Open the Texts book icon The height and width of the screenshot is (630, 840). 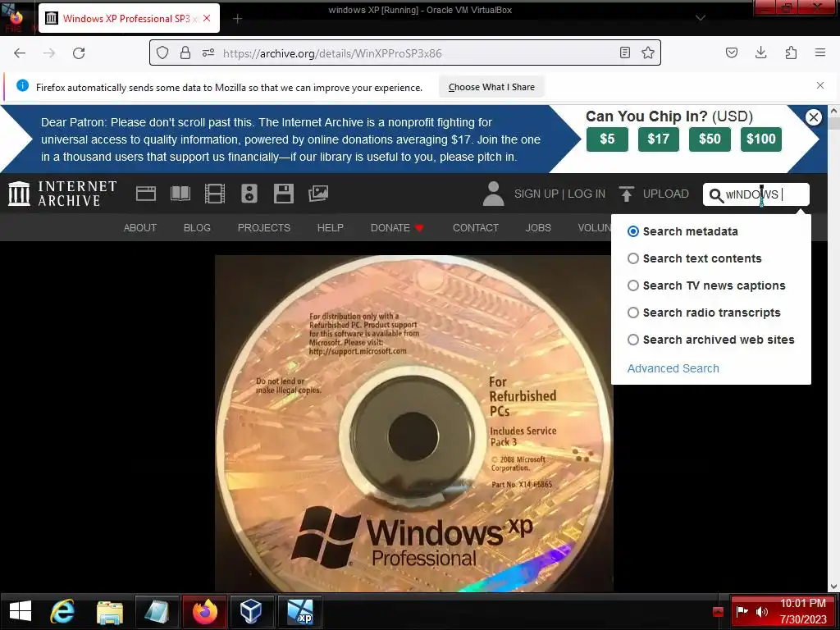pos(180,194)
